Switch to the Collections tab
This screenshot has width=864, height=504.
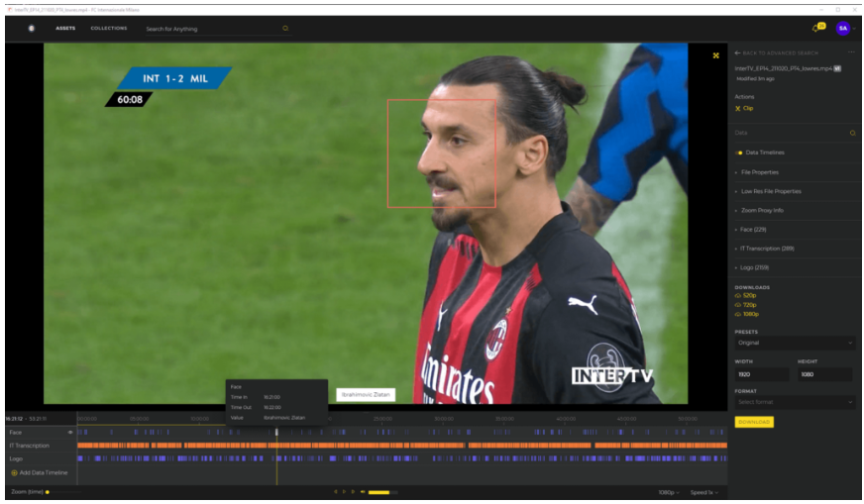click(109, 29)
